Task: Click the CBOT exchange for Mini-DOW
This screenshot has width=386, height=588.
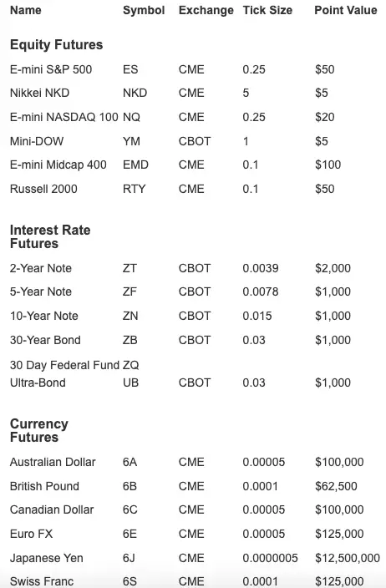Action: coord(195,141)
